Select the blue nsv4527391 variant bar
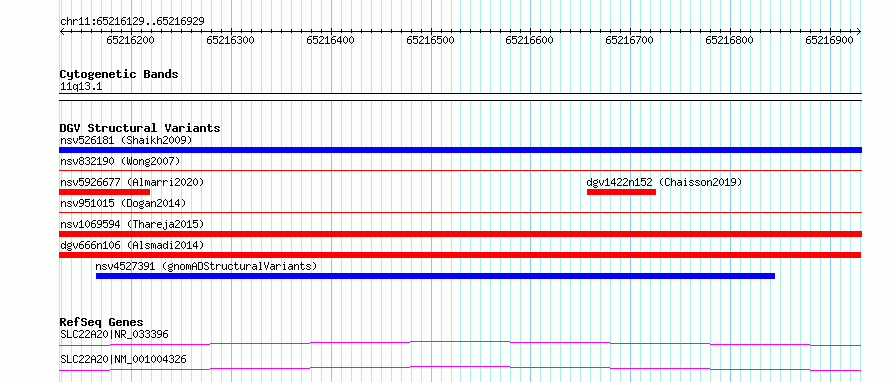This screenshot has height=382, width=890. click(435, 276)
